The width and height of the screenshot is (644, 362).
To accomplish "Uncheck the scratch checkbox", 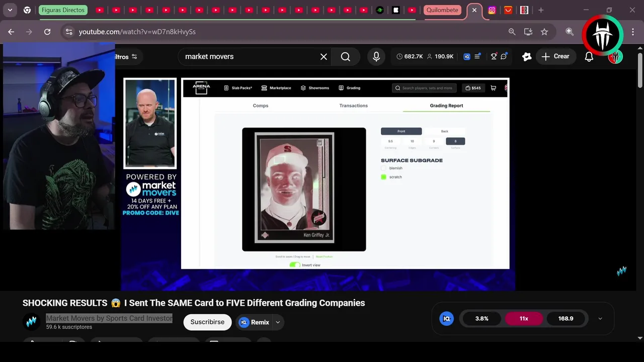I will point(383,177).
